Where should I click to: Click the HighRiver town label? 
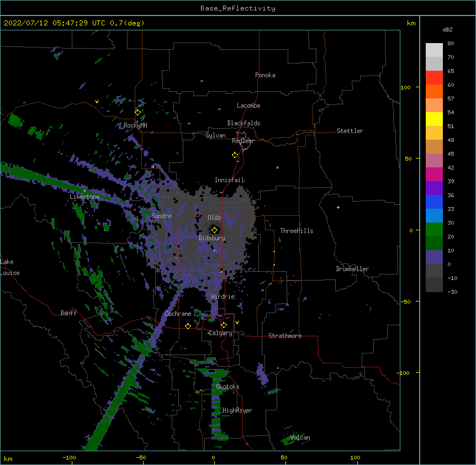(237, 410)
